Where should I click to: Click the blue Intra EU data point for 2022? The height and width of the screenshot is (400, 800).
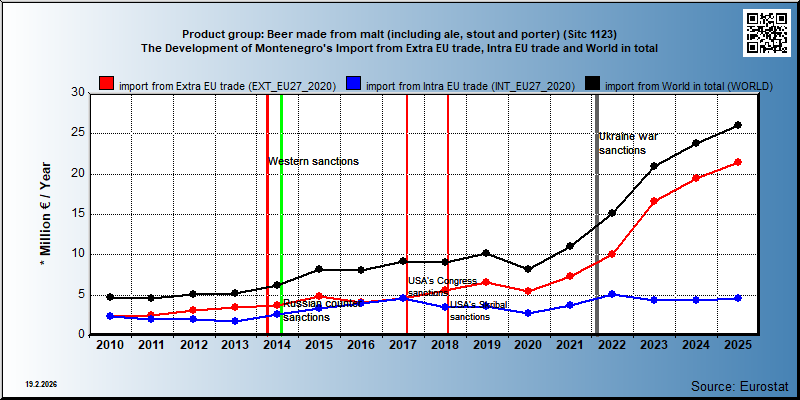point(612,294)
